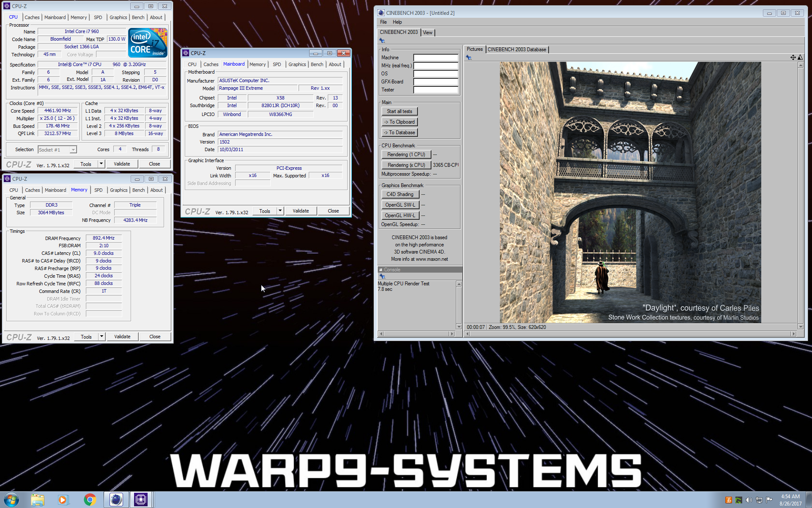Open Google Chrome from the taskbar
The image size is (812, 508).
(90, 500)
